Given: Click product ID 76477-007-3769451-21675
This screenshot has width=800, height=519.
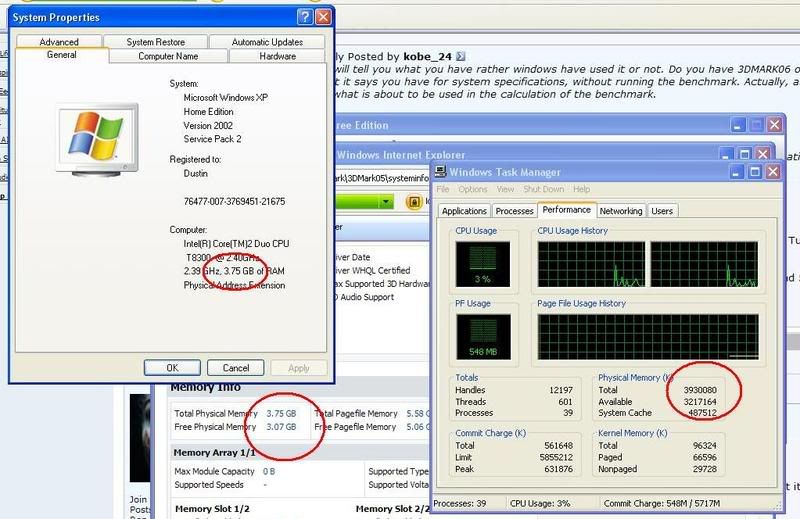Looking at the screenshot, I should [234, 202].
